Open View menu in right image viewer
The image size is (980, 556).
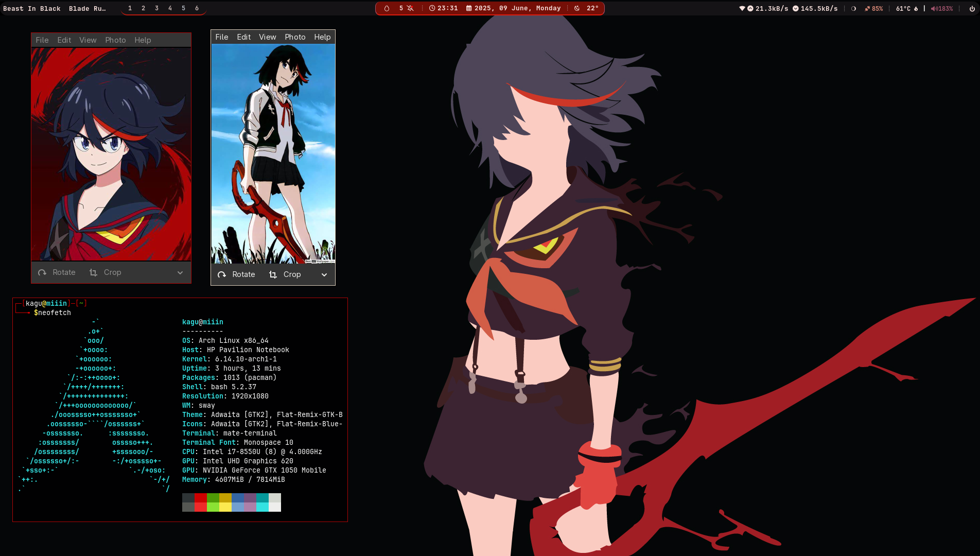click(x=268, y=37)
